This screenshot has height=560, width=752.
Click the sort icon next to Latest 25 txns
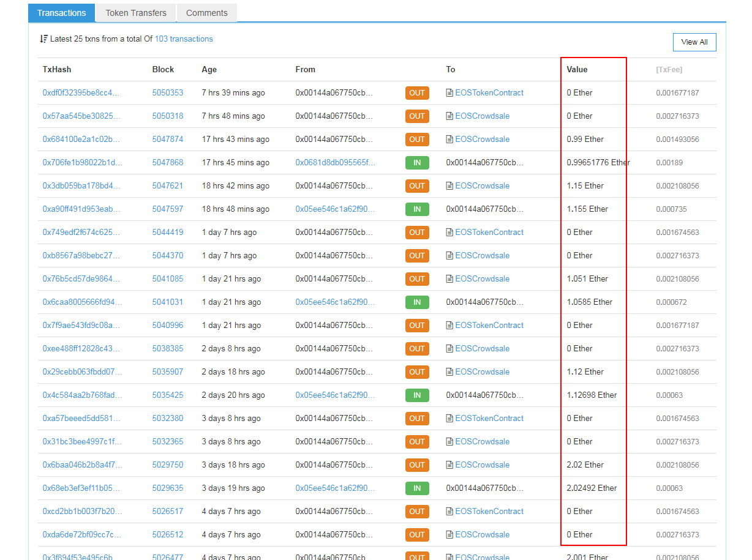pyautogui.click(x=43, y=39)
